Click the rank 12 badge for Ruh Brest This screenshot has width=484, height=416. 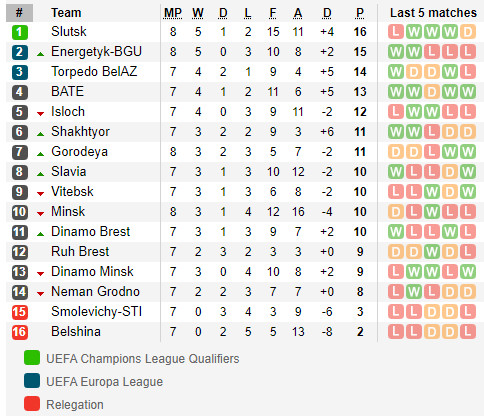[20, 252]
